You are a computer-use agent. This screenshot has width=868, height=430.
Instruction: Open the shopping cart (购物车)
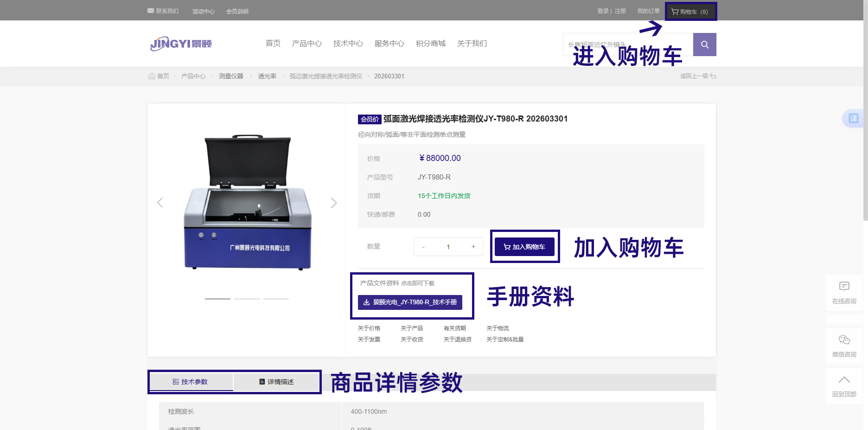click(x=690, y=12)
